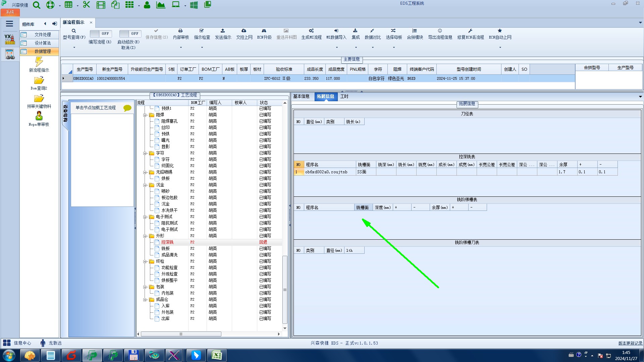
Task: Click the ECN自动上网 star icon
Action: (500, 31)
